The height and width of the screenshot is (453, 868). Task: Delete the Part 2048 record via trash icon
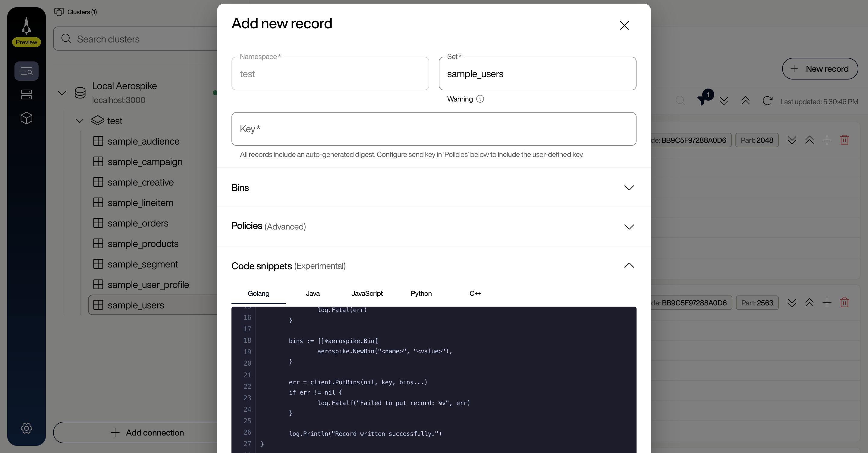pos(844,140)
